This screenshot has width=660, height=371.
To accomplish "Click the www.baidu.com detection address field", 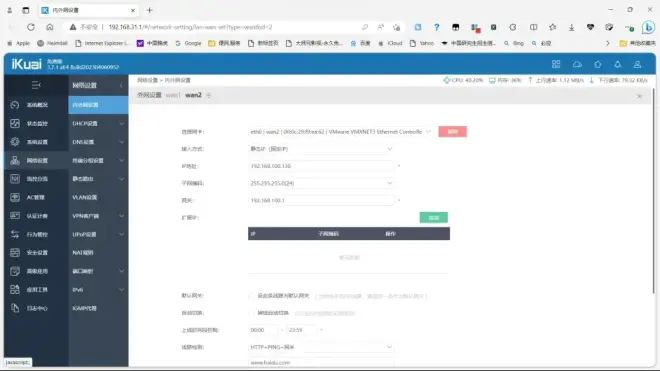I will pos(321,363).
